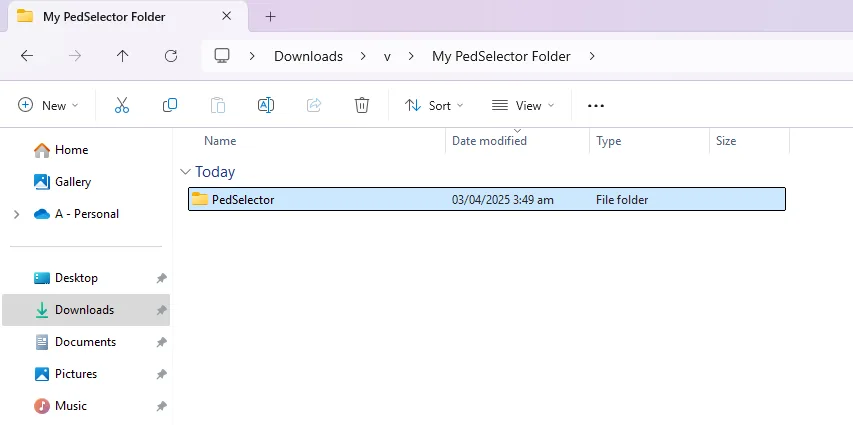
Task: Click the 03/04/2025 3:49 am date cell
Action: point(503,200)
